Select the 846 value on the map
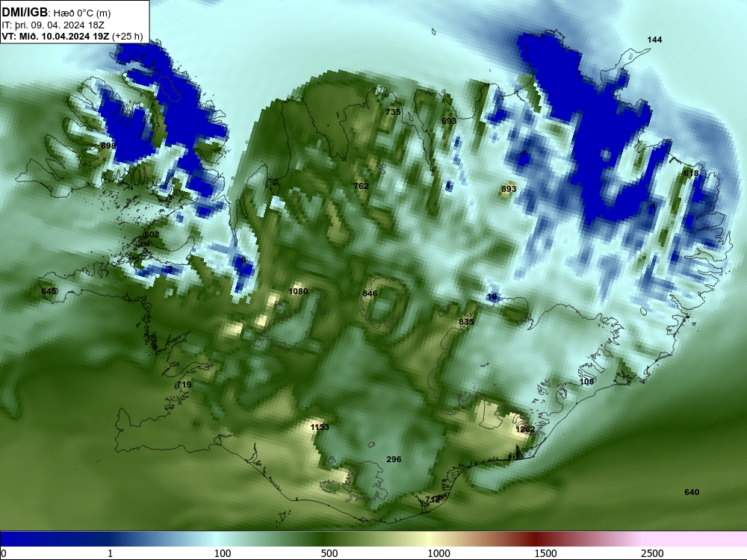This screenshot has height=560, width=747. coord(370,293)
